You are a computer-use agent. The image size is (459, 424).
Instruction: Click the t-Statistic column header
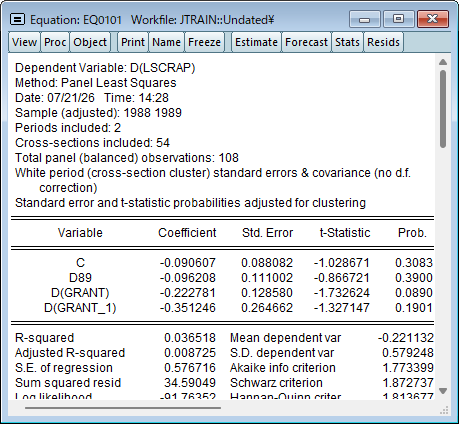pyautogui.click(x=345, y=233)
